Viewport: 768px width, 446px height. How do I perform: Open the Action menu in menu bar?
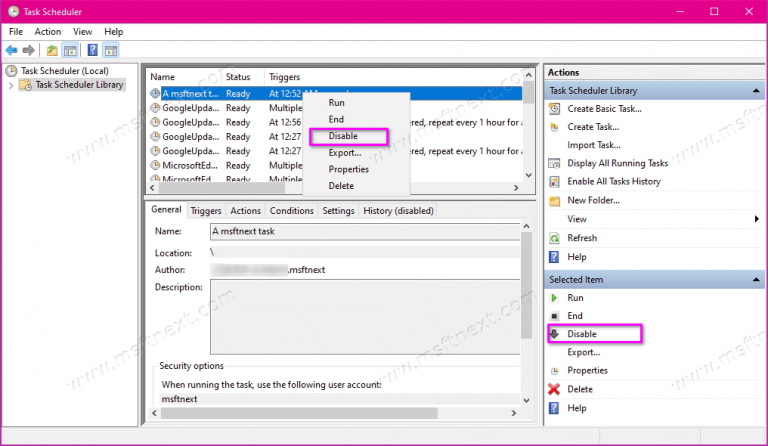pyautogui.click(x=48, y=32)
